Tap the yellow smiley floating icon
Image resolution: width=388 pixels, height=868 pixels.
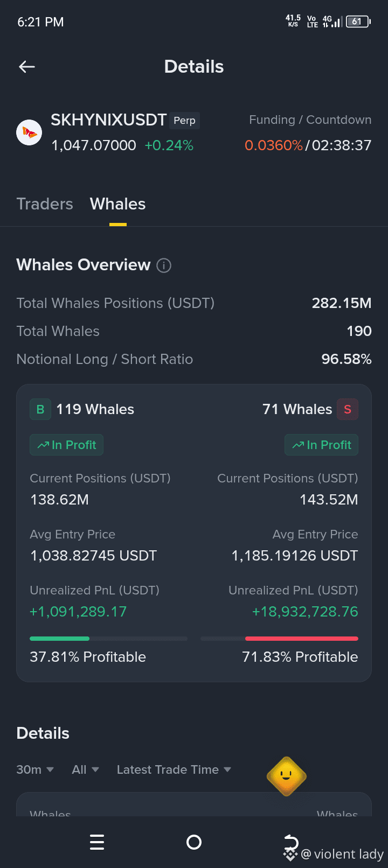tap(286, 776)
